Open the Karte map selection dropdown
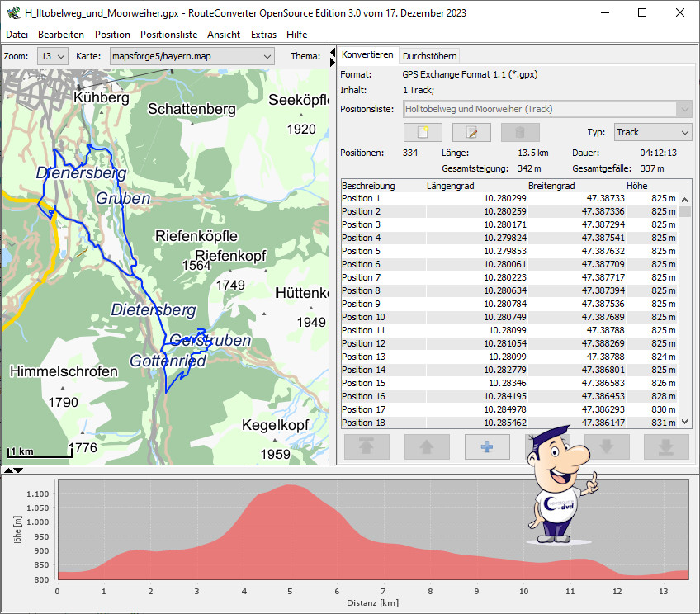 [x=191, y=56]
